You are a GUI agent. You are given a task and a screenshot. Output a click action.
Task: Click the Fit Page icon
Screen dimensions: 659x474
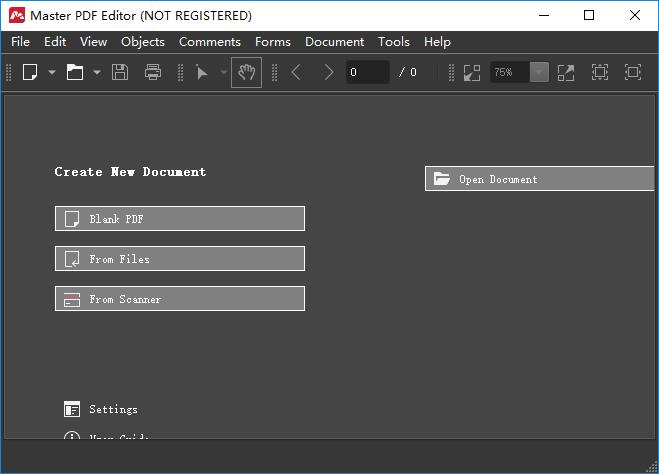(600, 72)
